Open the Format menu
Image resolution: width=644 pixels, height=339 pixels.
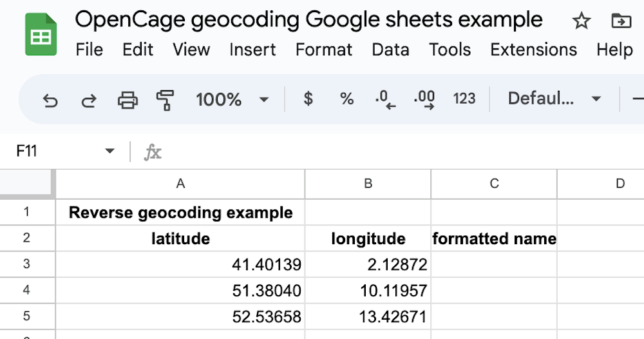(324, 50)
